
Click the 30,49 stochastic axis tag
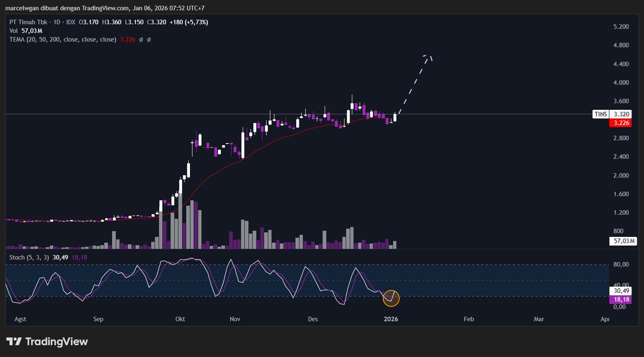tap(620, 291)
